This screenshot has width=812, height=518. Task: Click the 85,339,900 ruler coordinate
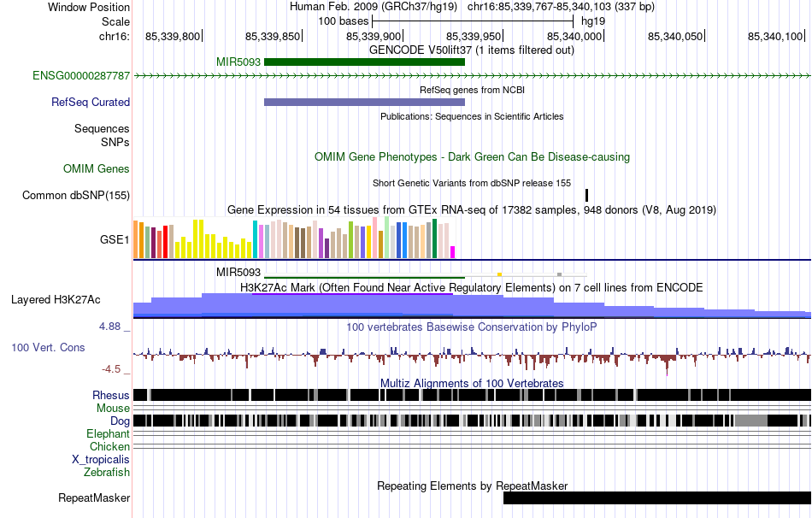(374, 36)
